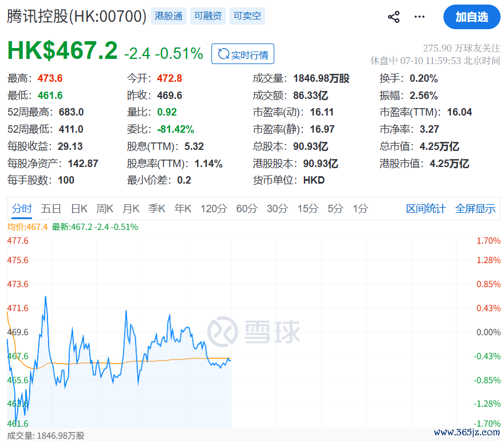
Task: Click the share icon
Action: coord(393,17)
